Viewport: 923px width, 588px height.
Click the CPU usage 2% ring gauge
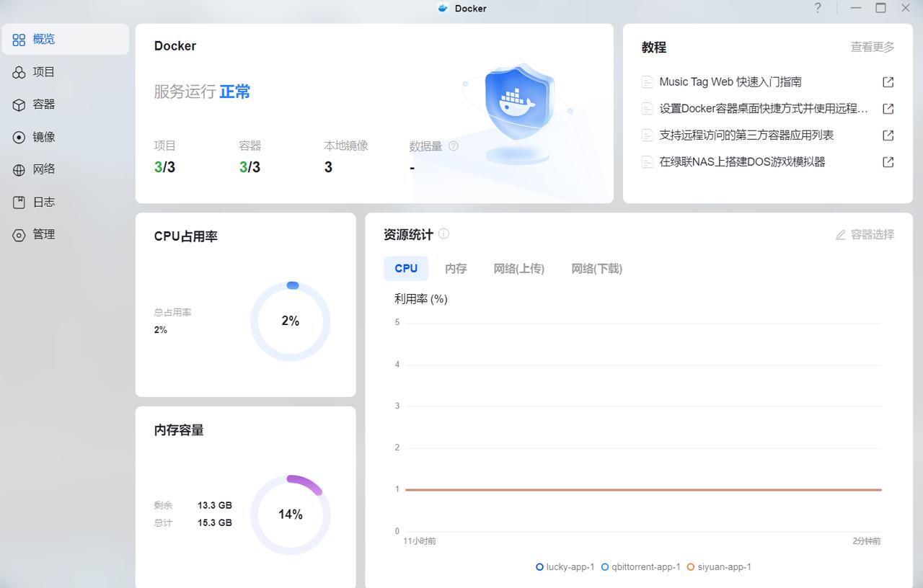click(x=291, y=321)
